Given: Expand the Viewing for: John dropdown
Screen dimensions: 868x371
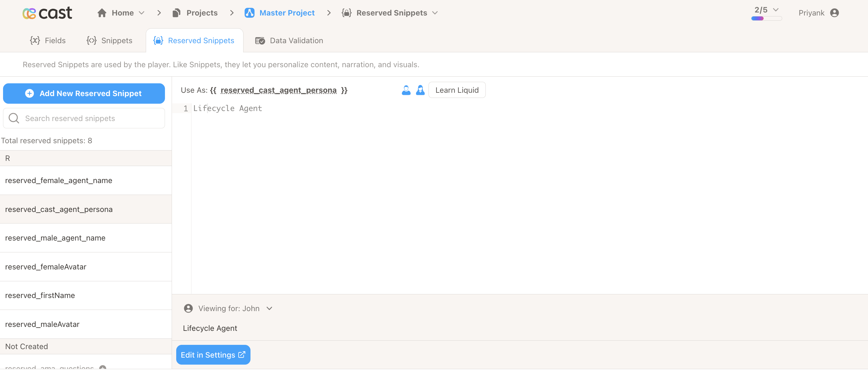Looking at the screenshot, I should tap(269, 308).
